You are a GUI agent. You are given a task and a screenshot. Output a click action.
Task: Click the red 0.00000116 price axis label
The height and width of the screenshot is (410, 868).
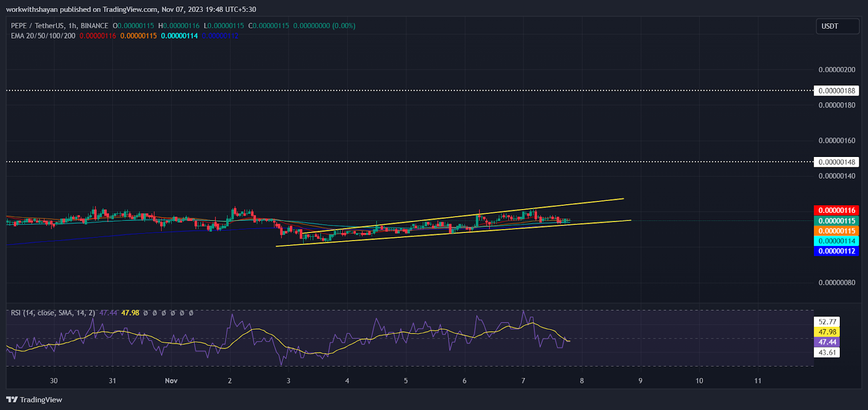836,210
